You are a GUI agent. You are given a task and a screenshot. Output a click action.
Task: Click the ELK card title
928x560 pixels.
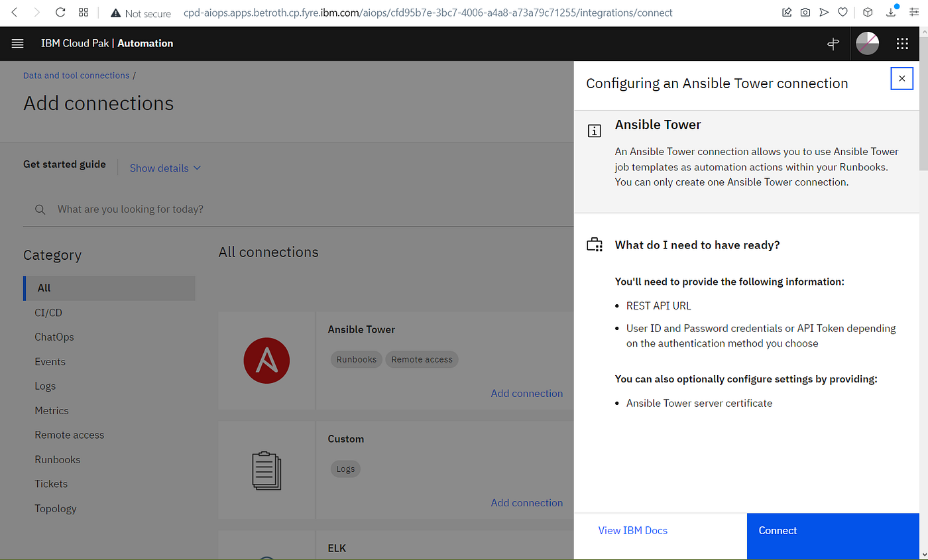tap(337, 548)
